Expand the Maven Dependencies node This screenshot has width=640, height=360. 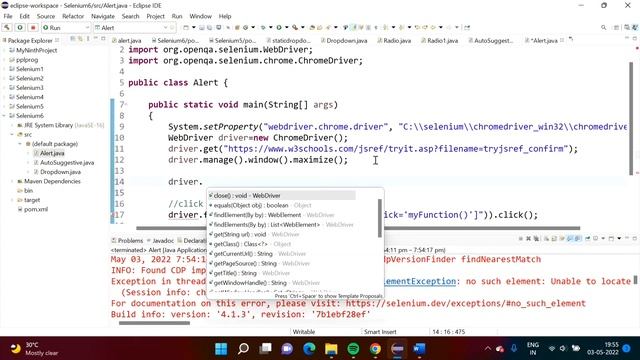coord(12,182)
